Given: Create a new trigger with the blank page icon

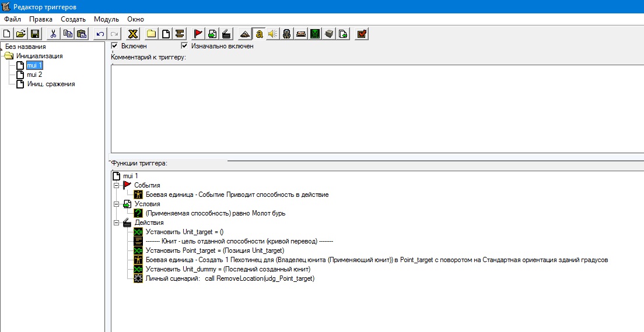Looking at the screenshot, I should [166, 34].
